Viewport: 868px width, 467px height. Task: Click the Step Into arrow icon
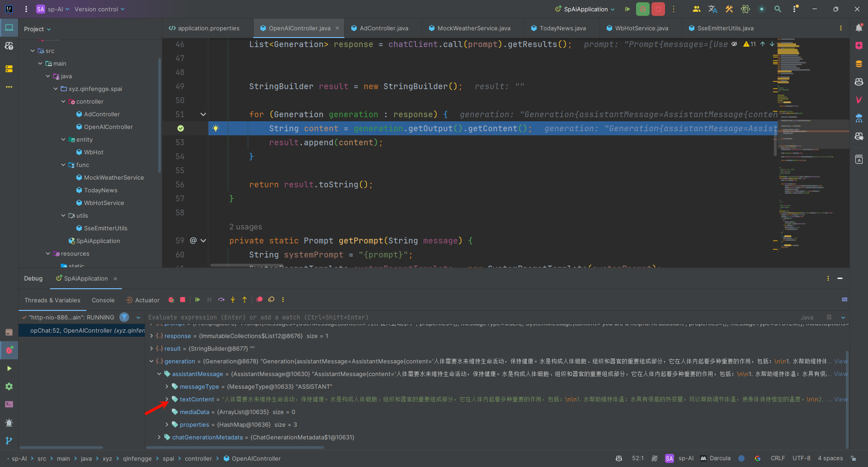click(x=233, y=300)
